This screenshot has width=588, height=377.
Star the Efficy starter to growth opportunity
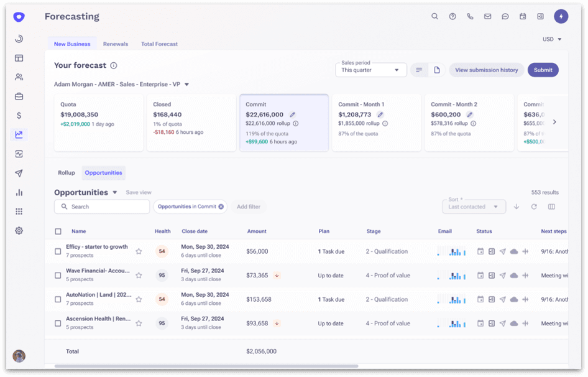[x=139, y=251]
